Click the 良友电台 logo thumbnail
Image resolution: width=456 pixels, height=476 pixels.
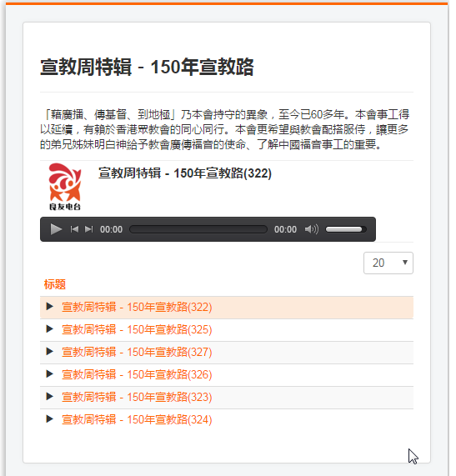65,187
